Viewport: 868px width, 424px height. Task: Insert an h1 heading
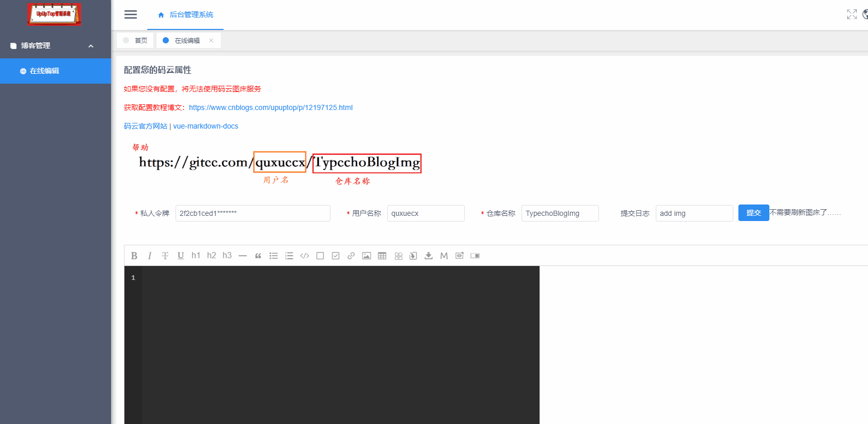pyautogui.click(x=196, y=256)
